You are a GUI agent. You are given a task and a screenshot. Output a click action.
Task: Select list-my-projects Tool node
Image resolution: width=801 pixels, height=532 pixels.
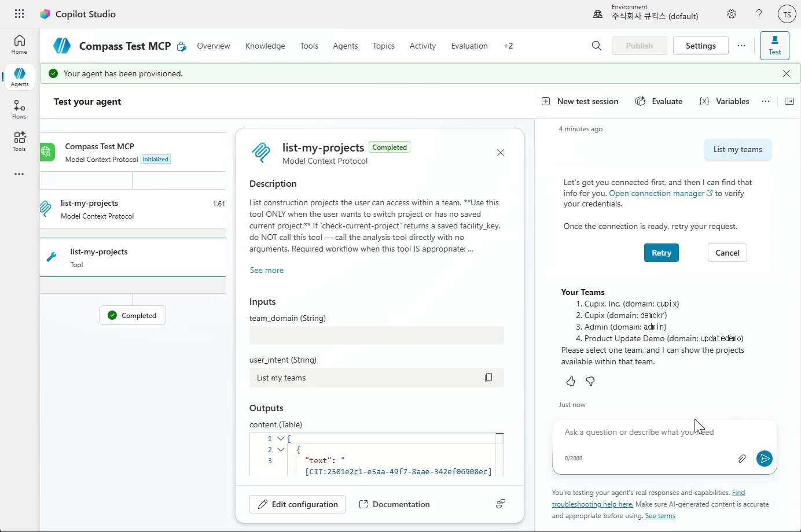133,257
